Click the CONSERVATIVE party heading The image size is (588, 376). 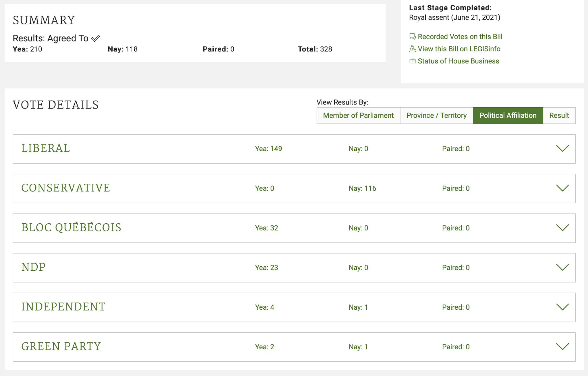pos(66,188)
